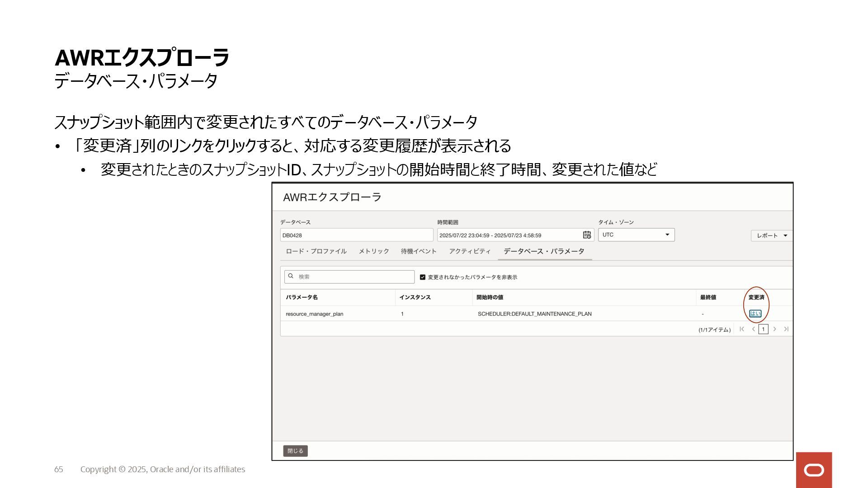This screenshot has height=488, width=868.
Task: Select page 1 in pagination
Action: click(x=763, y=329)
